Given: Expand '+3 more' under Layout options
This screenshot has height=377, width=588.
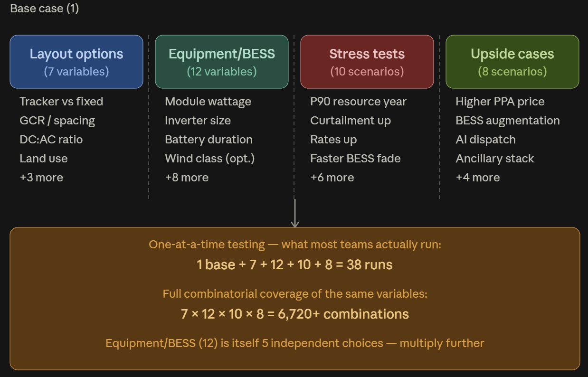Looking at the screenshot, I should coord(41,178).
